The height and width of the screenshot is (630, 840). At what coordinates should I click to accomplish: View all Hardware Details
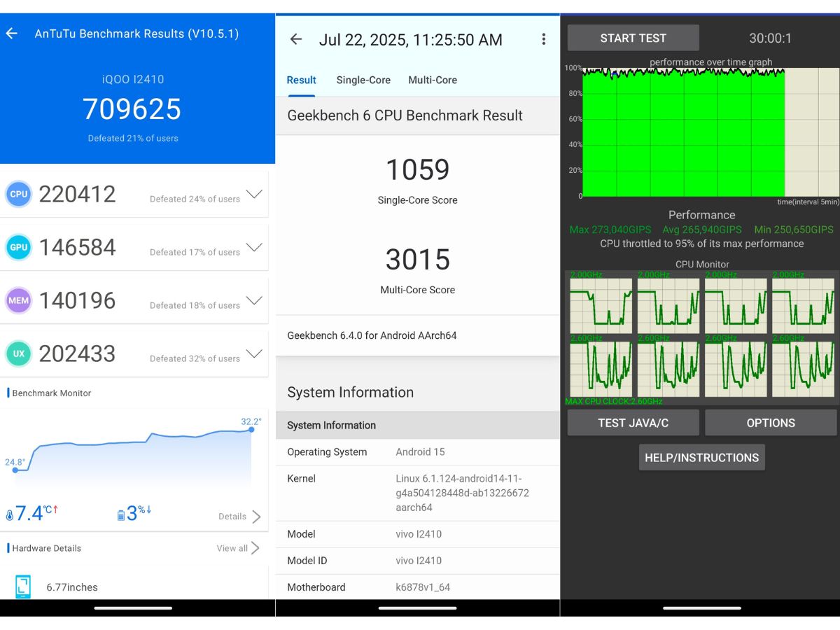(x=238, y=548)
